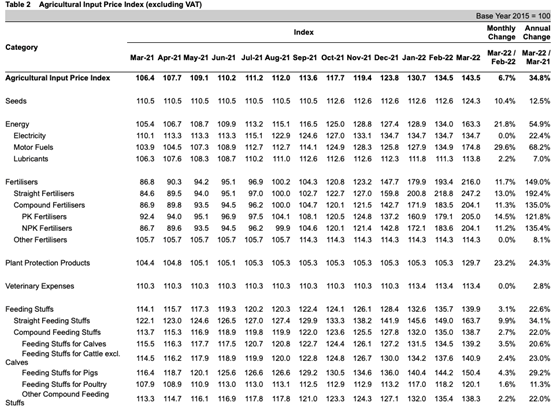The height and width of the screenshot is (407, 552).
Task: Select the 'Jun-21' column header
Action: 224,57
